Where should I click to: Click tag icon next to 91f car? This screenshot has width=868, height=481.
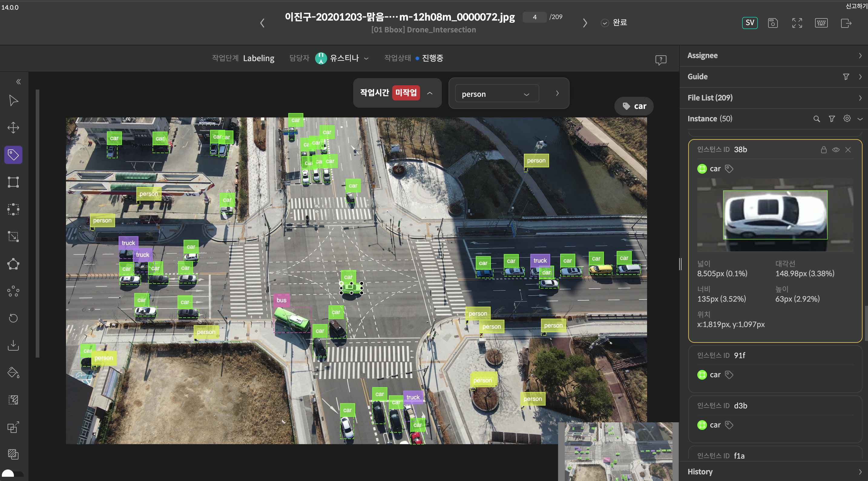(729, 375)
